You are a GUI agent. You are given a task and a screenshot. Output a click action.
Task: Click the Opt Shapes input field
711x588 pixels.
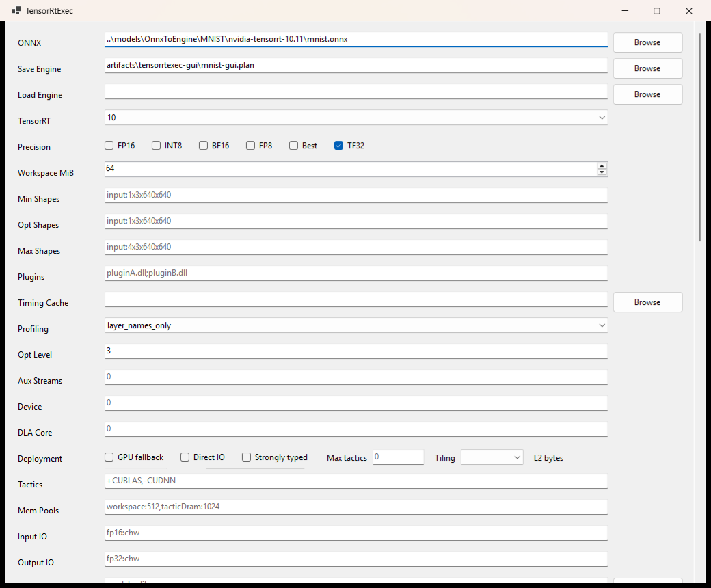pos(356,222)
